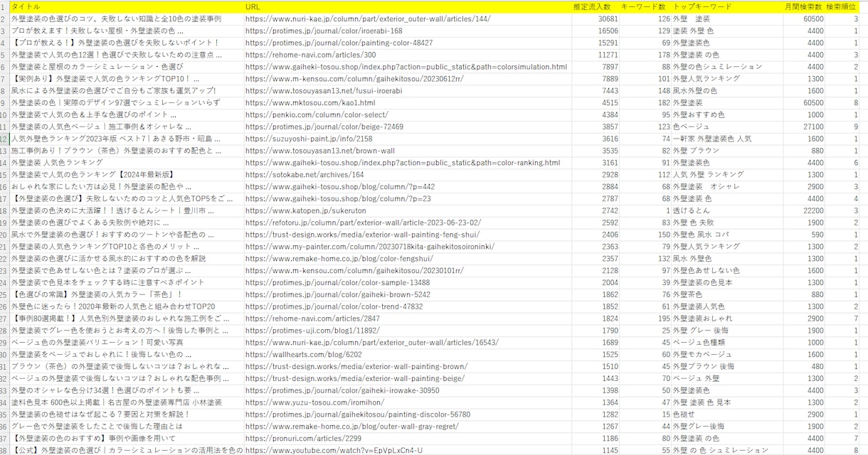Click the title starting 塗料色見本 600色以上掲載
This screenshot has height=455, width=868.
(x=117, y=402)
